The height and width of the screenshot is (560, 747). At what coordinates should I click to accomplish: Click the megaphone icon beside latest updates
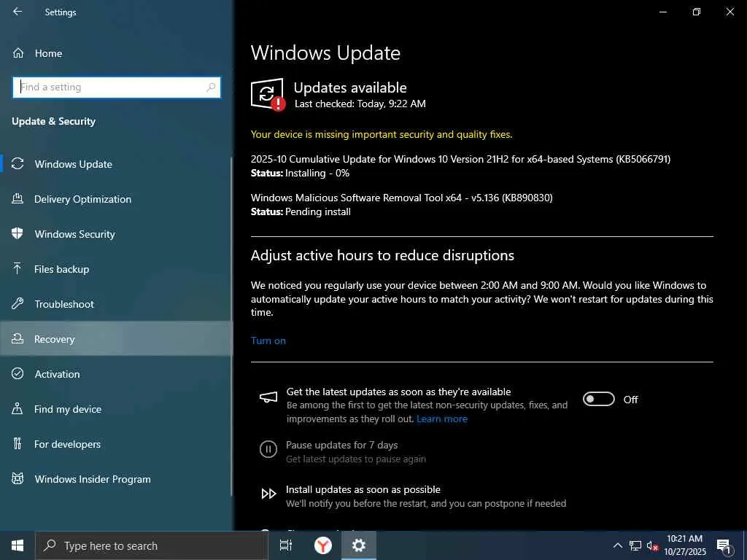click(268, 397)
